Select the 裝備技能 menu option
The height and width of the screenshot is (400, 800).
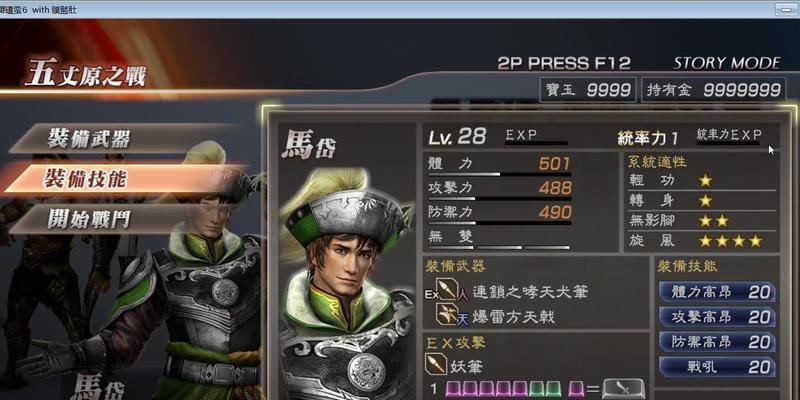click(122, 179)
